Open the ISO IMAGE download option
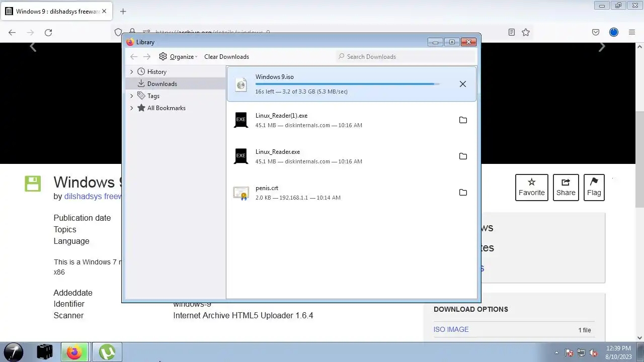Image resolution: width=644 pixels, height=362 pixels. (x=451, y=329)
